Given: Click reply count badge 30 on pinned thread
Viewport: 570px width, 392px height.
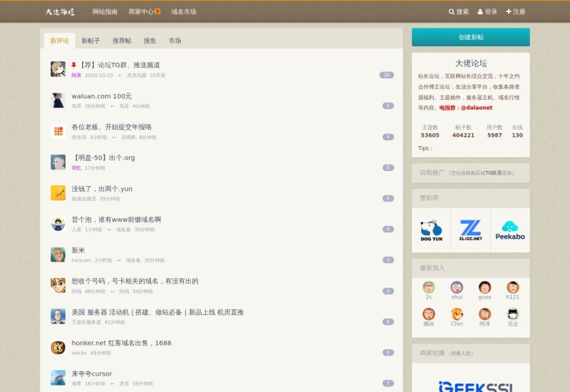Looking at the screenshot, I should pos(386,75).
